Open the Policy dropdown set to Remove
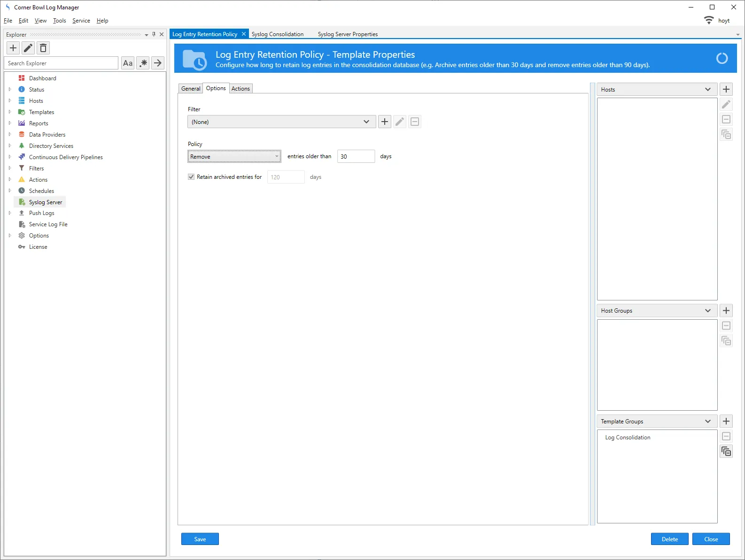Viewport: 745px width, 560px height. coord(234,156)
